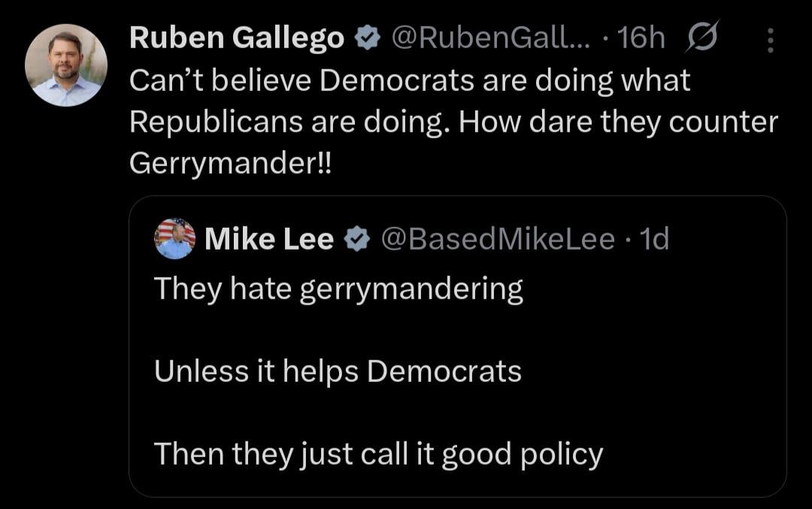Click the Ruben Gallego display name
This screenshot has width=812, height=509.
click(236, 38)
